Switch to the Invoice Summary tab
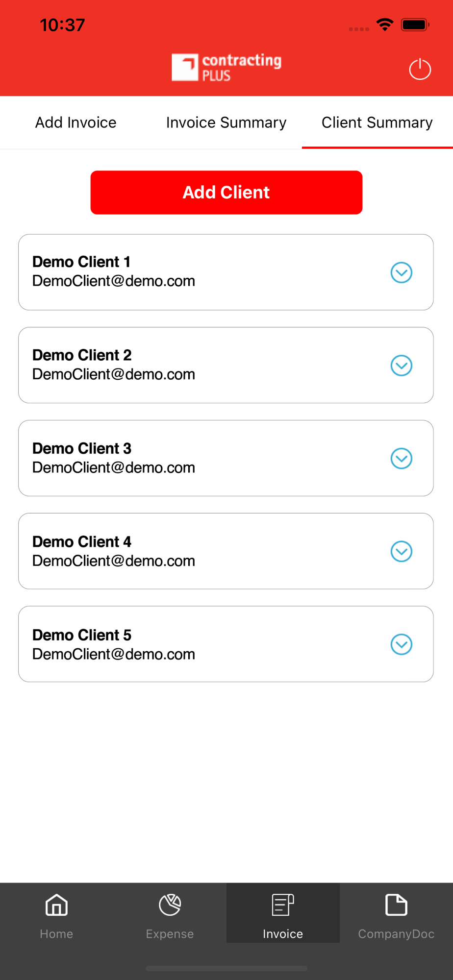453x980 pixels. pyautogui.click(x=226, y=122)
